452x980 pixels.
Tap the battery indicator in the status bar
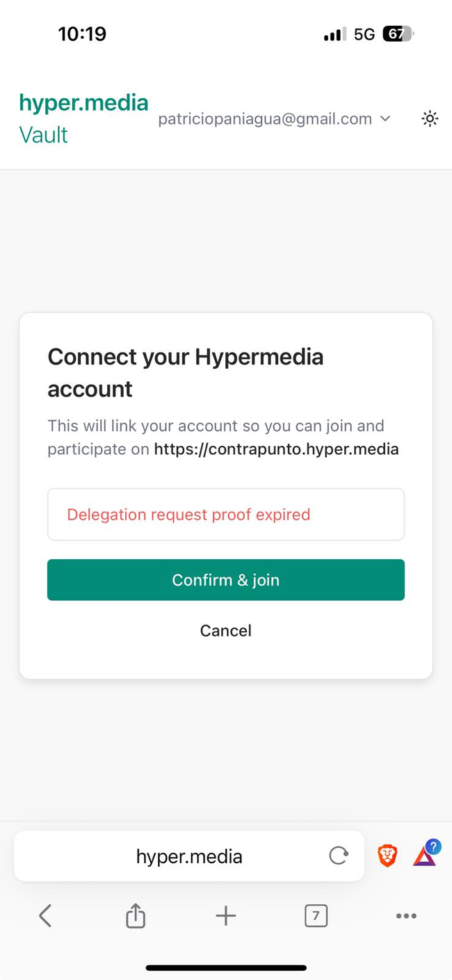tap(397, 34)
